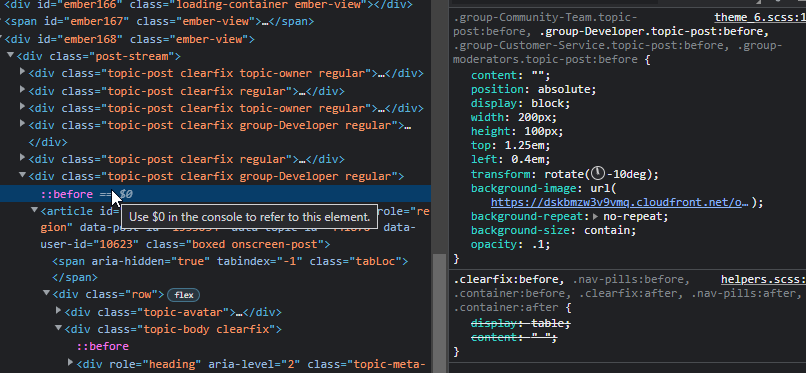The width and height of the screenshot is (806, 373).
Task: Expand the topic-avatar div
Action: coord(59,311)
